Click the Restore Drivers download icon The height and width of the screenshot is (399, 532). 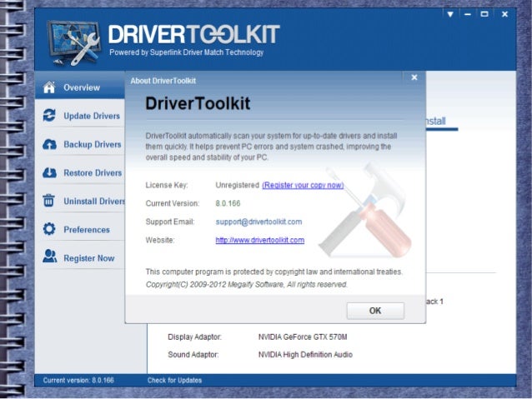pyautogui.click(x=49, y=172)
